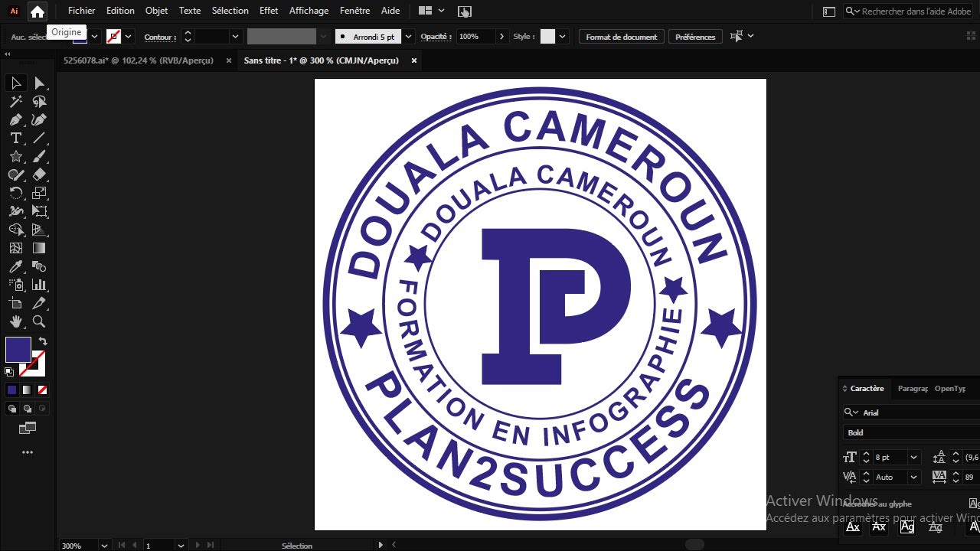This screenshot has width=980, height=551.
Task: Select the Perspective Grid tool
Action: click(x=40, y=230)
